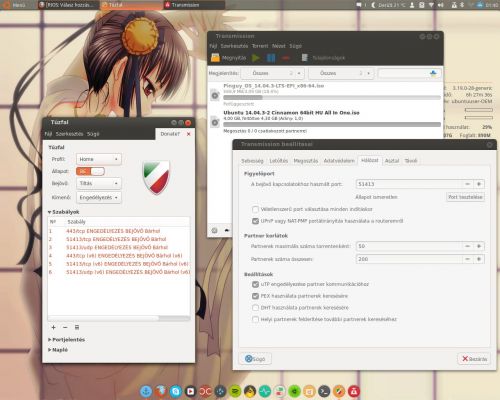The image size is (500, 400).
Task: Open system monitor pulse dock icon
Action: 265,391
